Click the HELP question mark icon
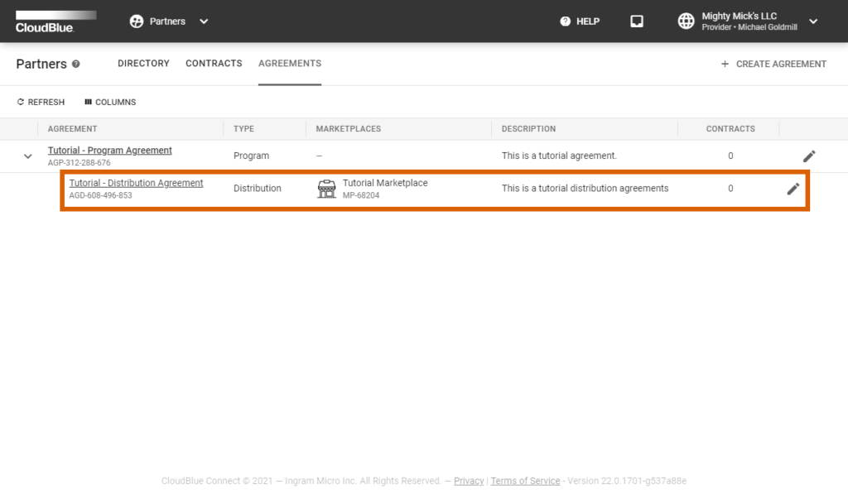 coord(566,22)
